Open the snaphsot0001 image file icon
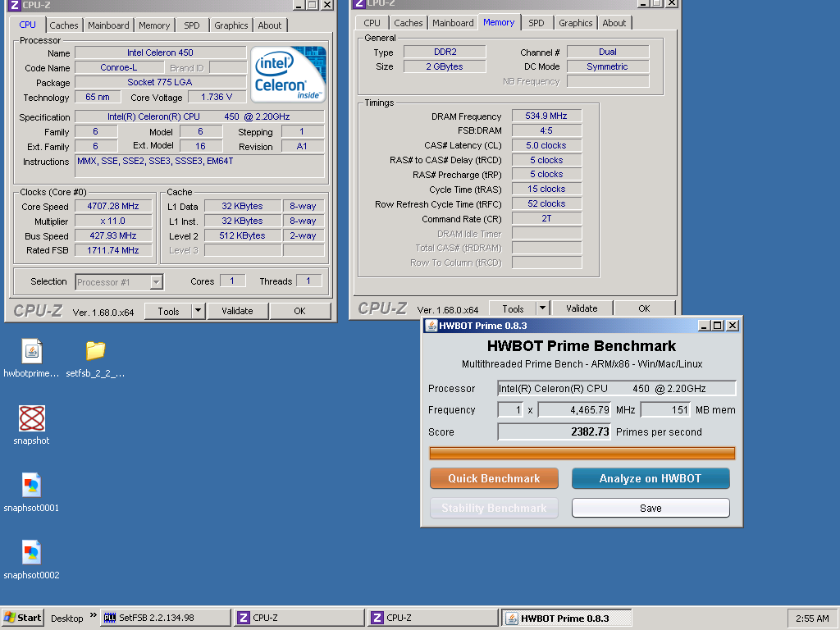The height and width of the screenshot is (630, 840). pyautogui.click(x=32, y=486)
